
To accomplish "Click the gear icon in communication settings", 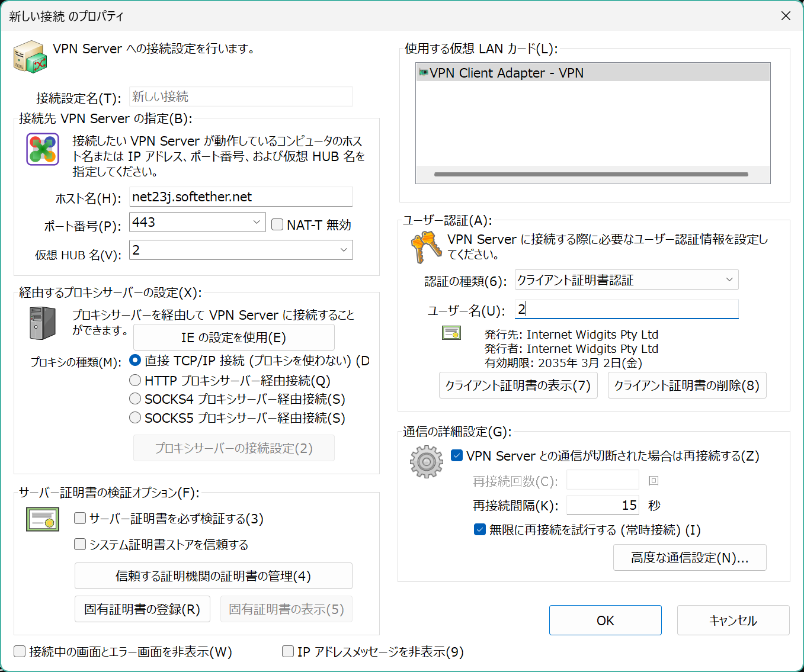I will pos(426,462).
